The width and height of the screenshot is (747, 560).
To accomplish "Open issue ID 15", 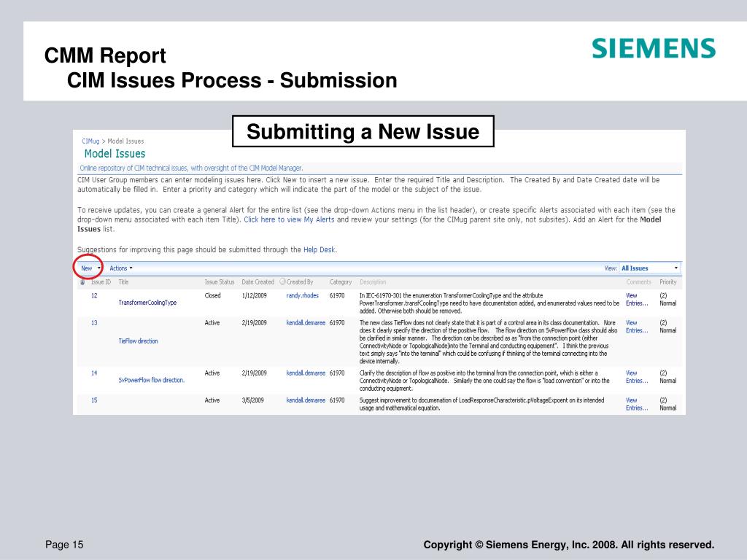I will [94, 400].
